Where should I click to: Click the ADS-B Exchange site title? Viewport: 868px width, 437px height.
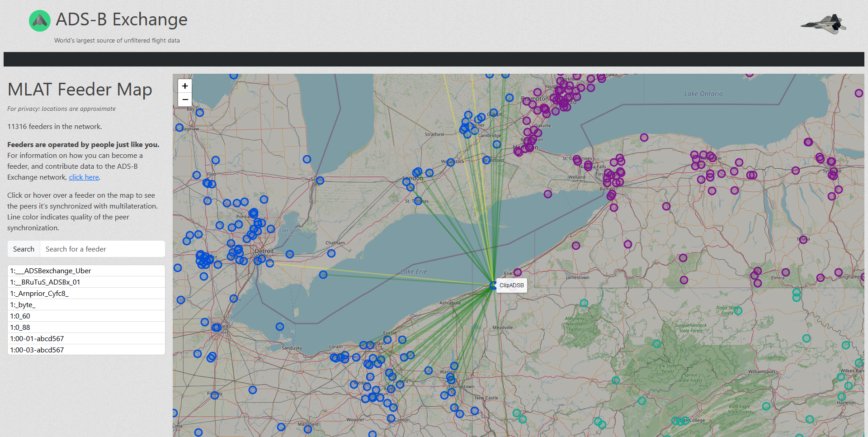click(x=122, y=19)
